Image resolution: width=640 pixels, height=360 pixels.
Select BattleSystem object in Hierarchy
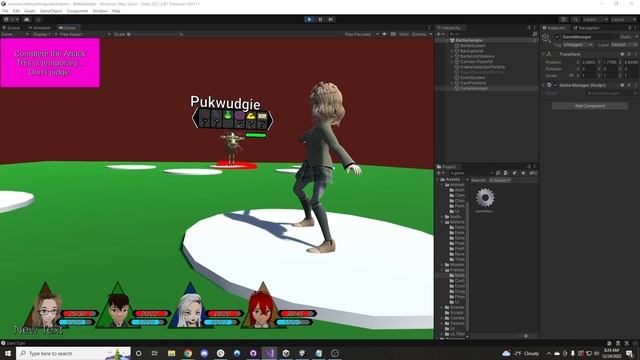472,45
